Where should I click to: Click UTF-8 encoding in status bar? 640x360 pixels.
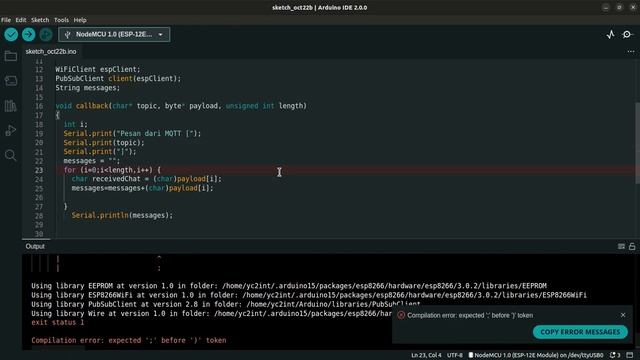point(455,355)
